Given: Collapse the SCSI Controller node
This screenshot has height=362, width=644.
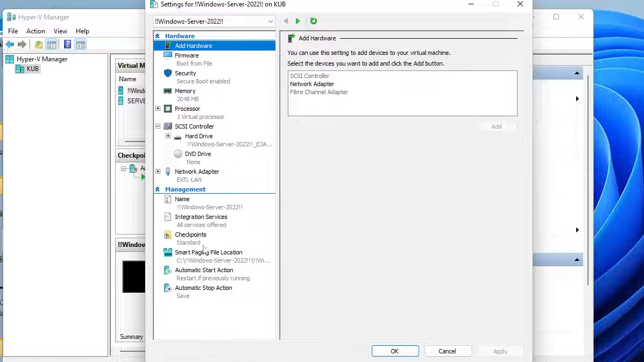Looking at the screenshot, I should [158, 126].
